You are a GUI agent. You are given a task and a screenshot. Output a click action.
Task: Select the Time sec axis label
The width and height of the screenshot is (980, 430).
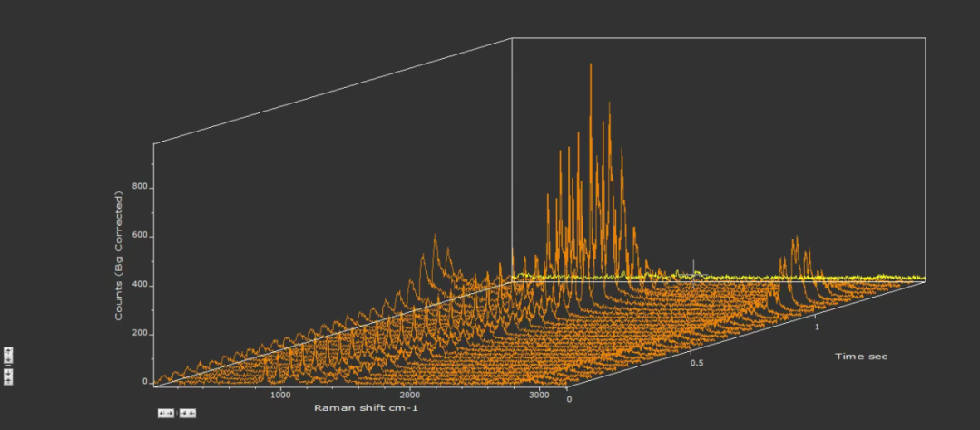(861, 357)
